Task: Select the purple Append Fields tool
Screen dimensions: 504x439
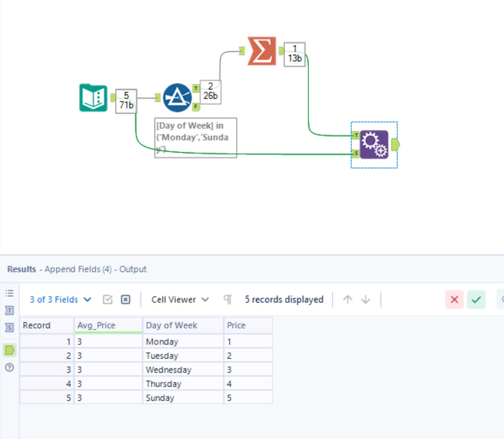Action: coord(374,144)
